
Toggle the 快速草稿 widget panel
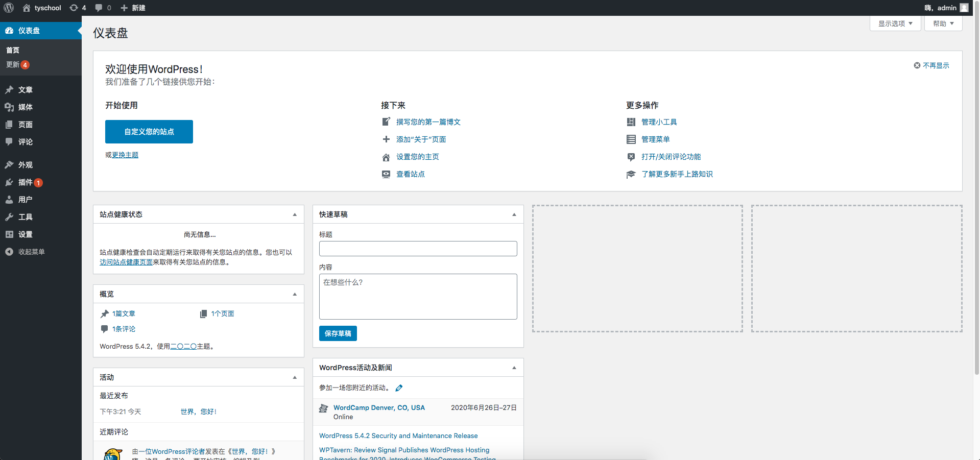tap(514, 214)
